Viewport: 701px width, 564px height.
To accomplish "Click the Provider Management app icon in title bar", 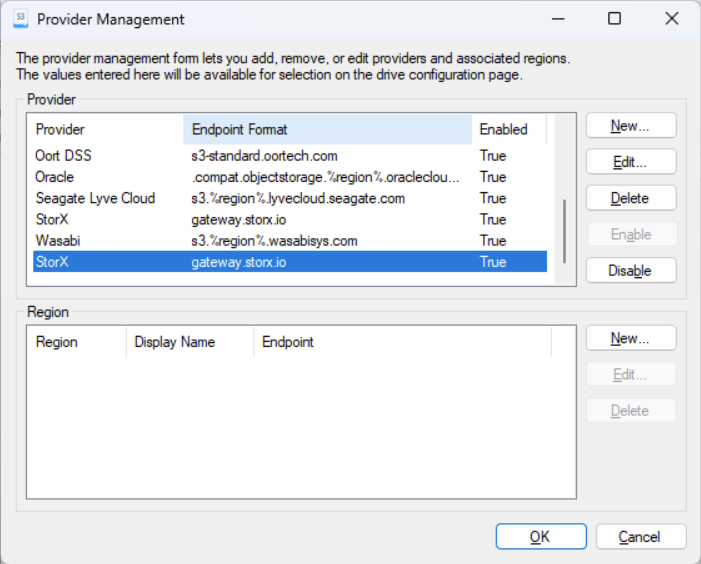I will [x=21, y=19].
